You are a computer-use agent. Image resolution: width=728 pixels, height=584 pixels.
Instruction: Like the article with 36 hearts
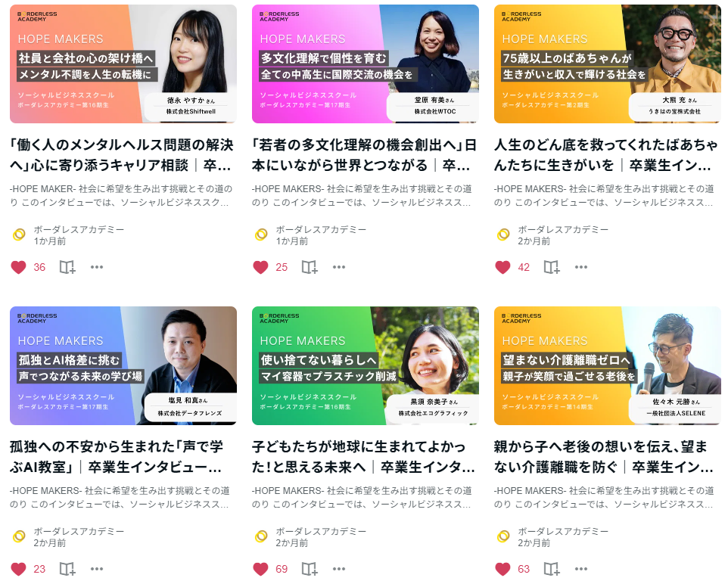click(19, 267)
